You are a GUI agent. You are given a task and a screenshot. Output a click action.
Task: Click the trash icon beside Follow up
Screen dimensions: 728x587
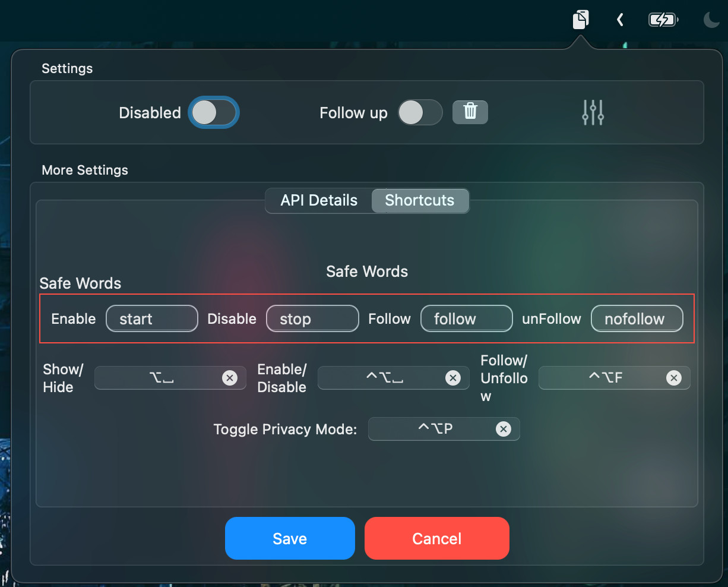coord(470,112)
